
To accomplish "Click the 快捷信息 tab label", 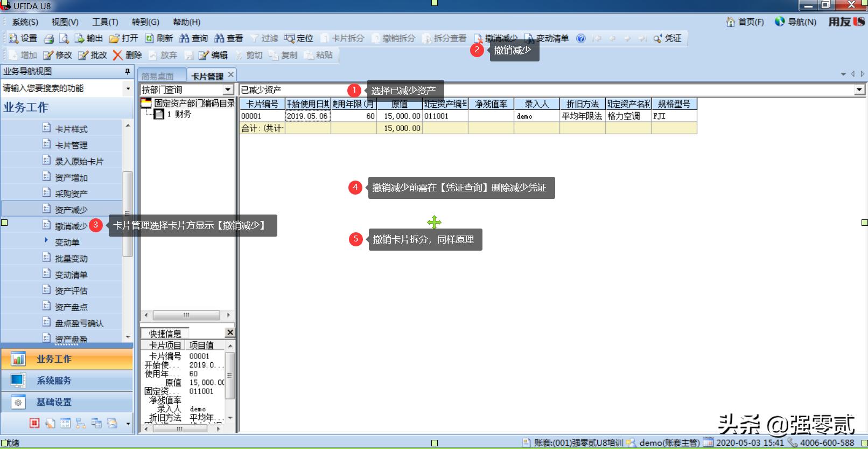I will tap(165, 334).
